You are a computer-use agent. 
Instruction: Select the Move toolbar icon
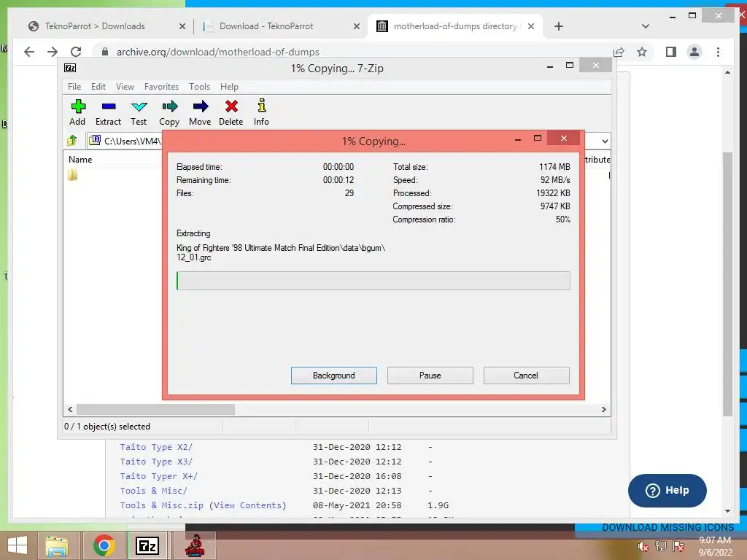click(200, 106)
